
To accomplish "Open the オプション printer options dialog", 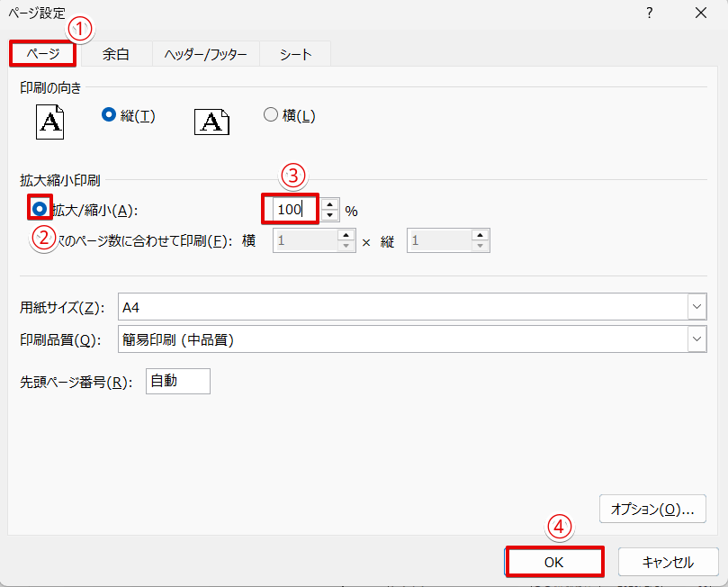I will click(x=652, y=509).
